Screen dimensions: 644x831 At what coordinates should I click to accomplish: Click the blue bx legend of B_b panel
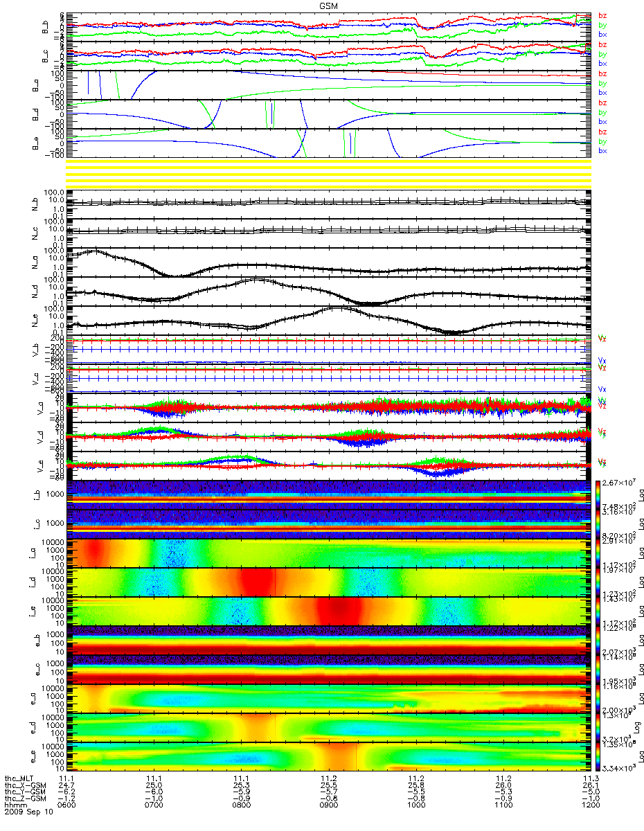pyautogui.click(x=602, y=34)
